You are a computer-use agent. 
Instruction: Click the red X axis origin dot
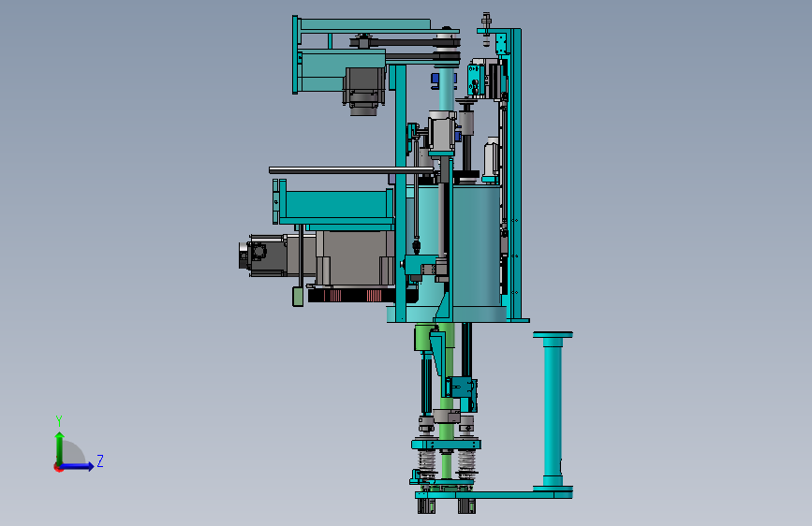pos(57,467)
